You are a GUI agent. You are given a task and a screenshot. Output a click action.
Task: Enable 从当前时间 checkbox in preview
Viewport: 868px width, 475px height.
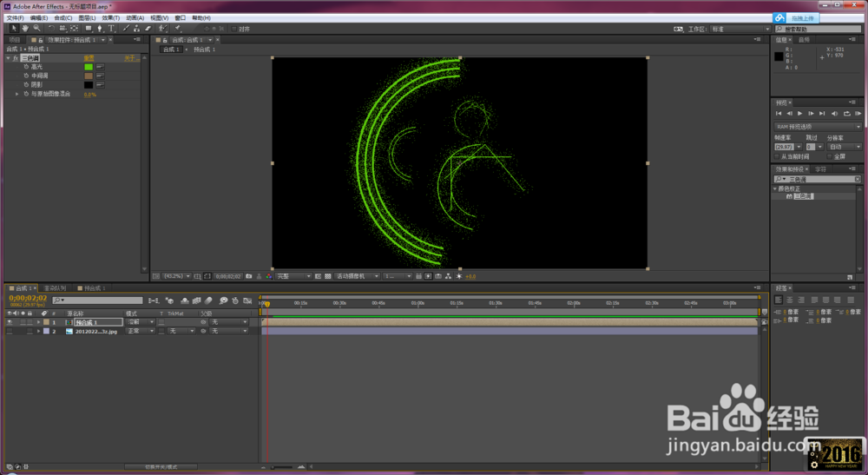[x=777, y=156]
